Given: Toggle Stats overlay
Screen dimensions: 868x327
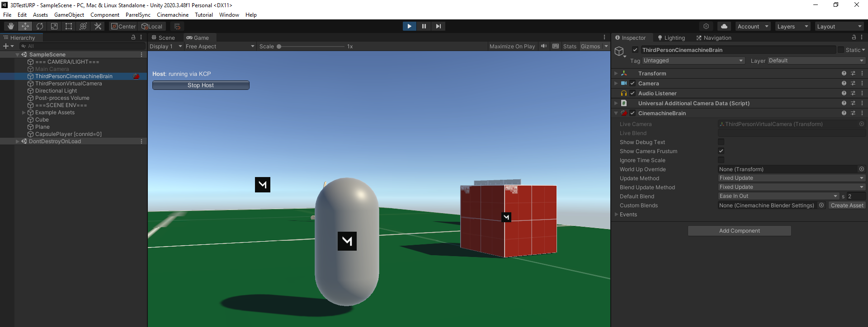Looking at the screenshot, I should point(570,46).
